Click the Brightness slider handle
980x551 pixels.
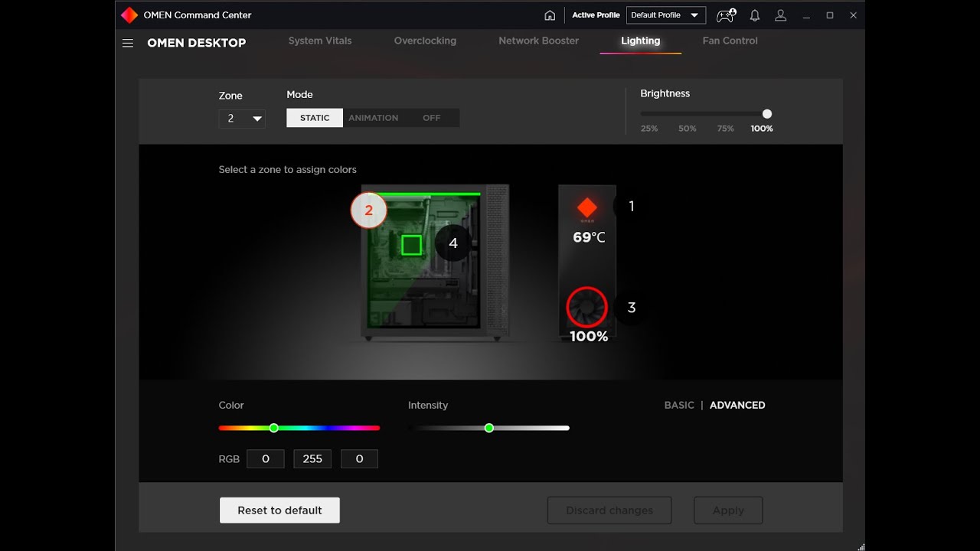[767, 114]
